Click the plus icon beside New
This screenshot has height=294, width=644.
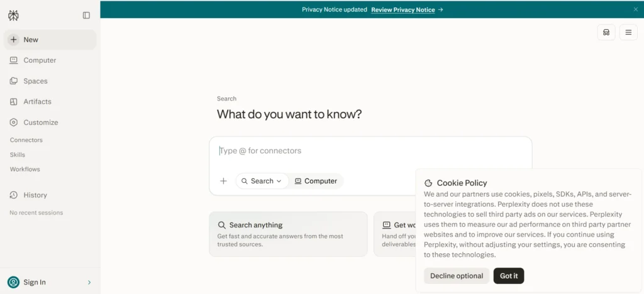(14, 40)
